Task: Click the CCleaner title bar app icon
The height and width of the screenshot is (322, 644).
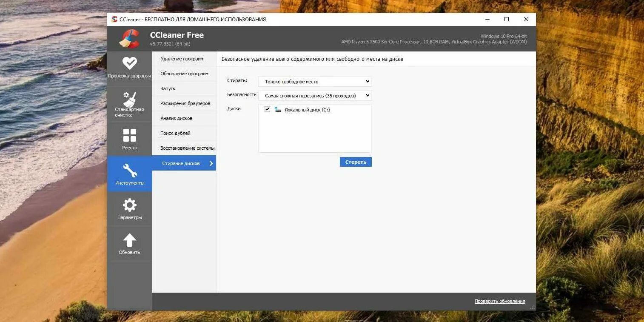Action: click(x=114, y=19)
